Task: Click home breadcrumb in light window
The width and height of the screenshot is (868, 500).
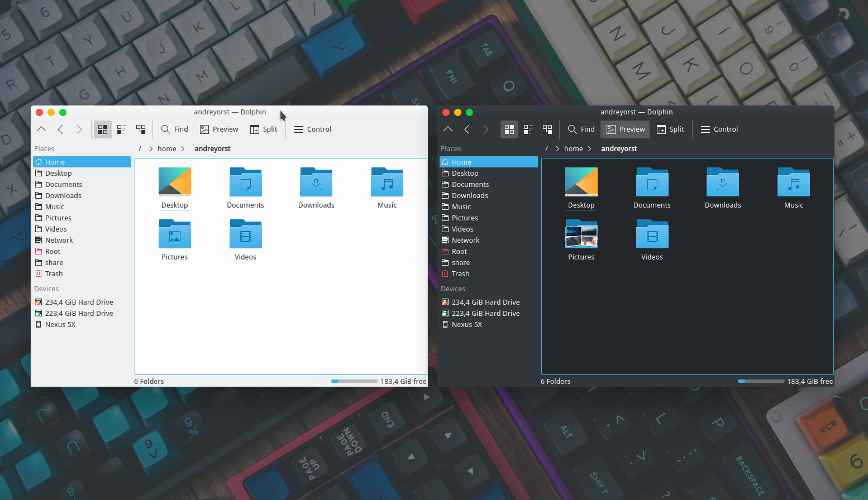Action: 167,148
